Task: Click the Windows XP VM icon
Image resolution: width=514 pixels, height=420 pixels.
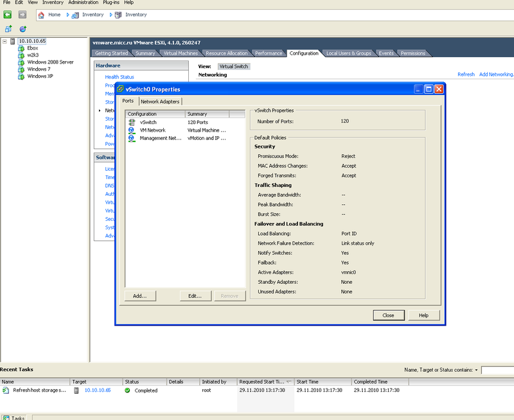Action: pos(21,76)
